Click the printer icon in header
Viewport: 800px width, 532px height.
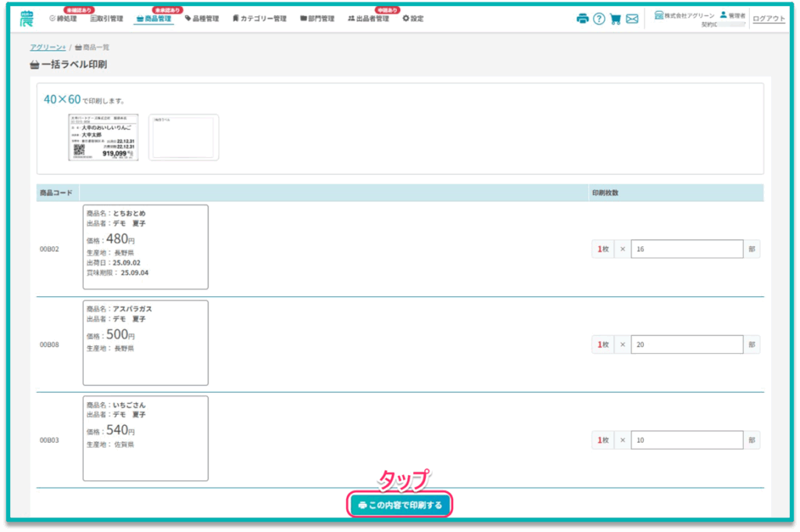pyautogui.click(x=582, y=19)
